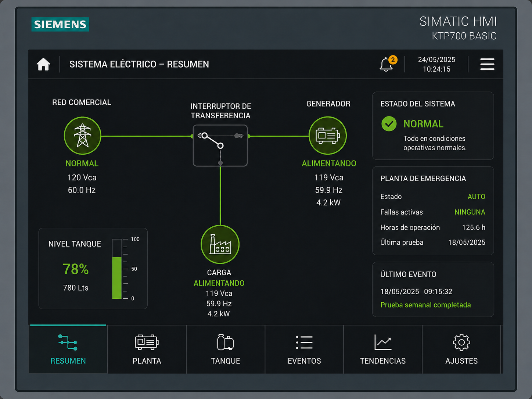Click the RED COMERCIAL label
This screenshot has width=532, height=399.
(x=82, y=103)
